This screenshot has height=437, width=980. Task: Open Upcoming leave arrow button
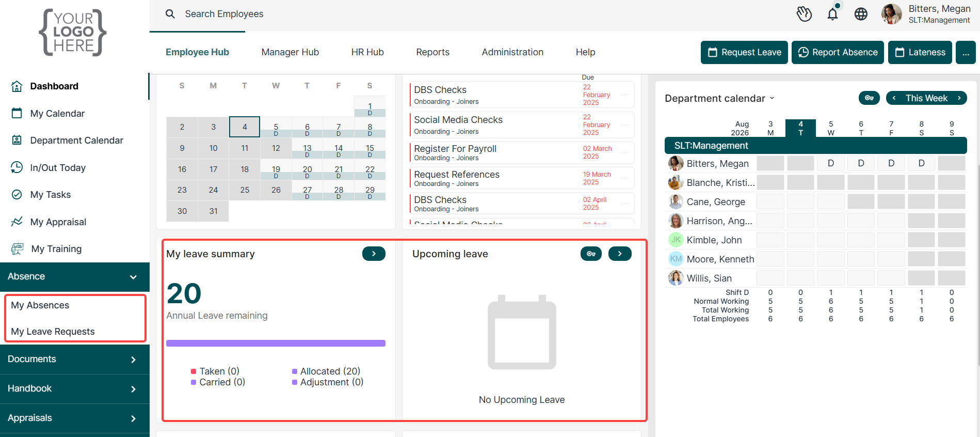tap(620, 254)
